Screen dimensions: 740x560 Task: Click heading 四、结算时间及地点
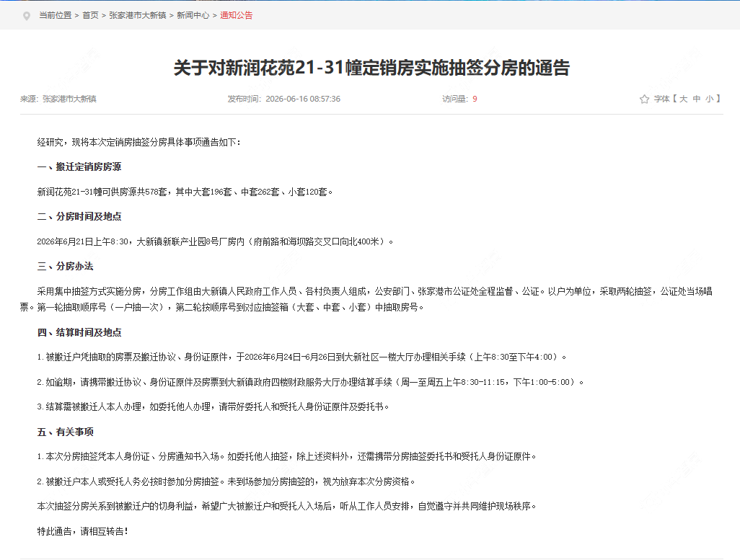point(79,332)
